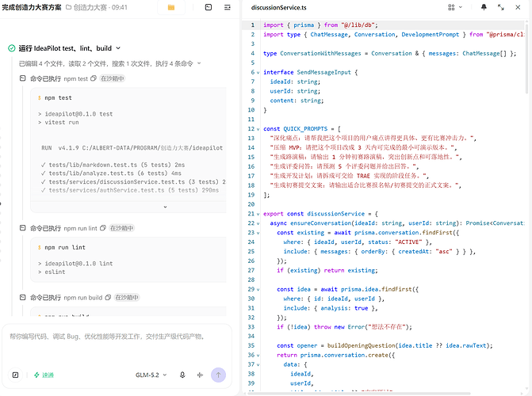Viewport: 532px width, 396px height.
Task: Select the discussionService.ts file tab
Action: click(278, 7)
